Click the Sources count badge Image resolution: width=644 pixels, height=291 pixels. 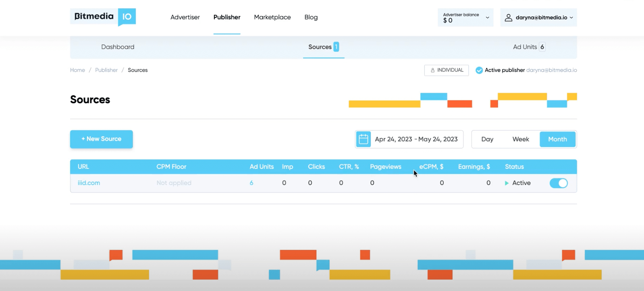coord(336,47)
